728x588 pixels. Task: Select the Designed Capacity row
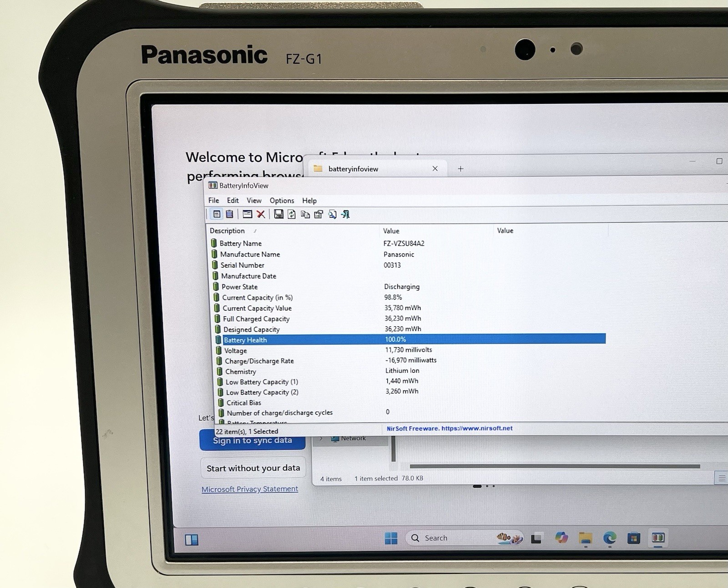410,329
